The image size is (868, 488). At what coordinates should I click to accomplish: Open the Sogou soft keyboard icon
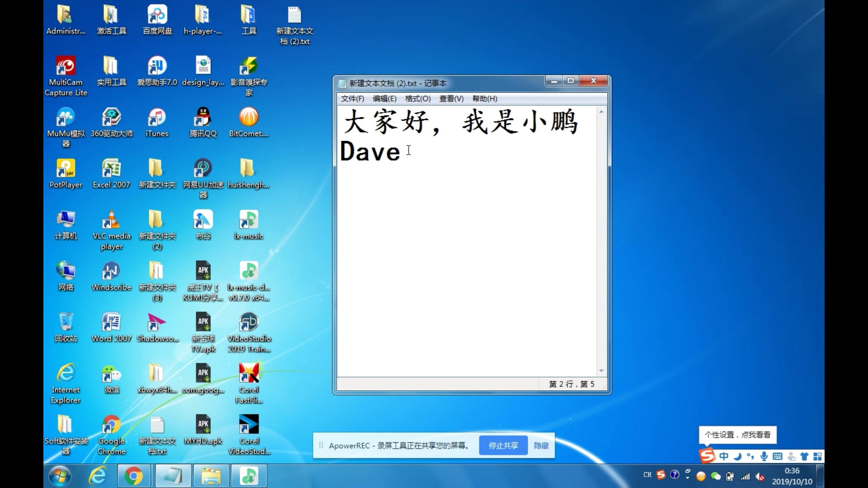778,456
